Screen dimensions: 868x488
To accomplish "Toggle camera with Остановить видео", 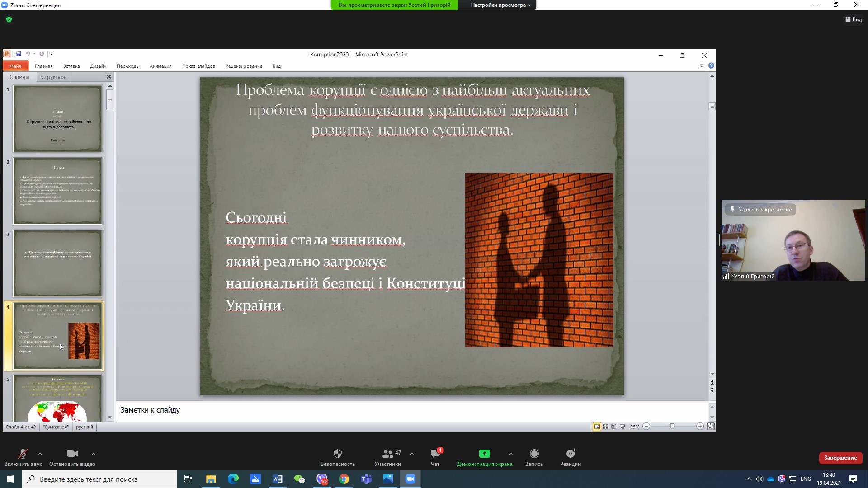I will pos(72,454).
